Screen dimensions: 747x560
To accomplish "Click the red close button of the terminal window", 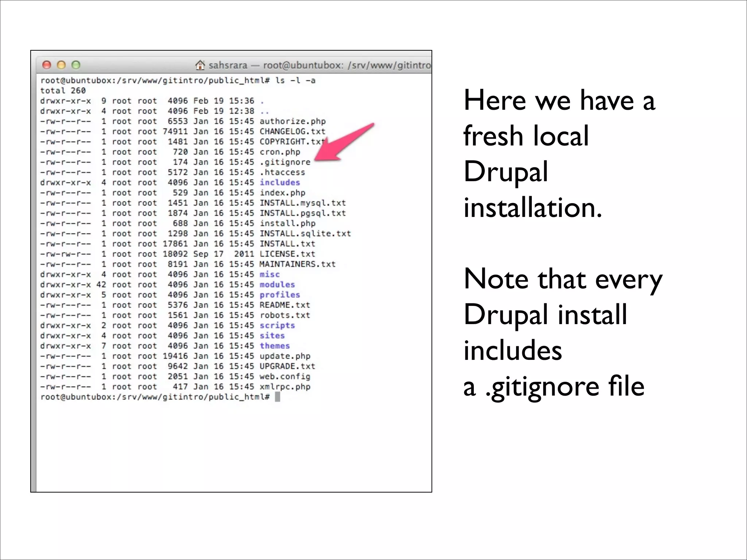I will pyautogui.click(x=47, y=65).
